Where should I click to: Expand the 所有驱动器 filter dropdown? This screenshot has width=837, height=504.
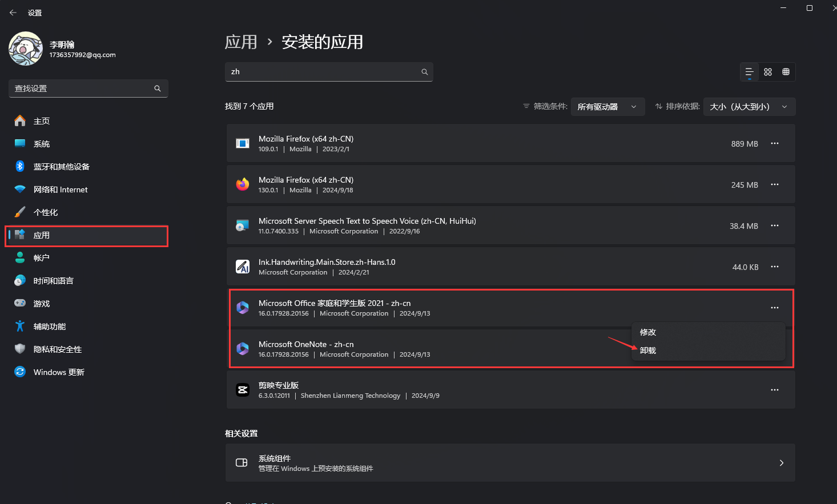607,107
